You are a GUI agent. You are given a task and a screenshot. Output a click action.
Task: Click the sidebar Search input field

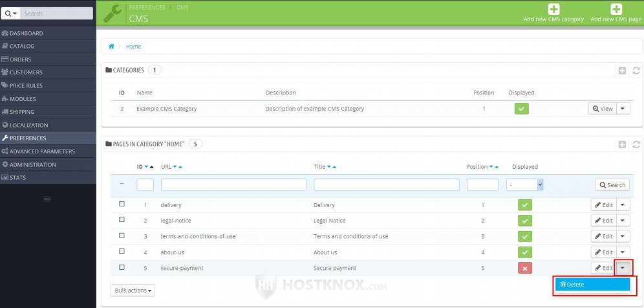(57, 14)
